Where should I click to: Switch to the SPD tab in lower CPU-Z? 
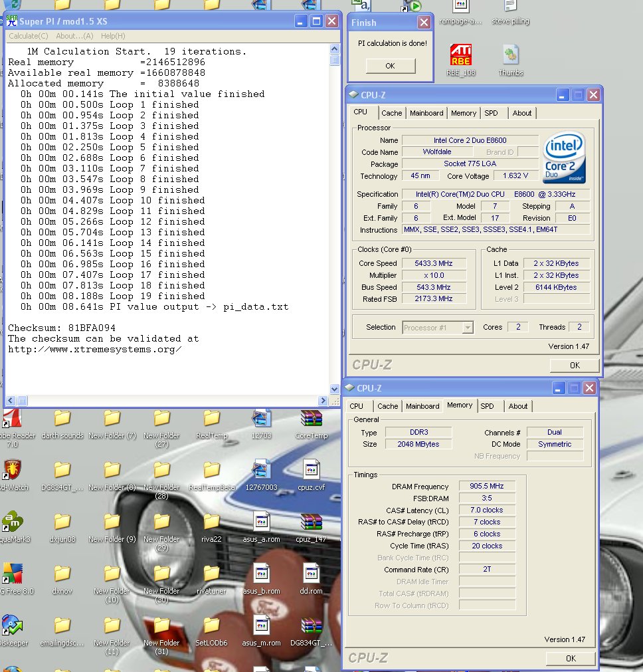487,406
